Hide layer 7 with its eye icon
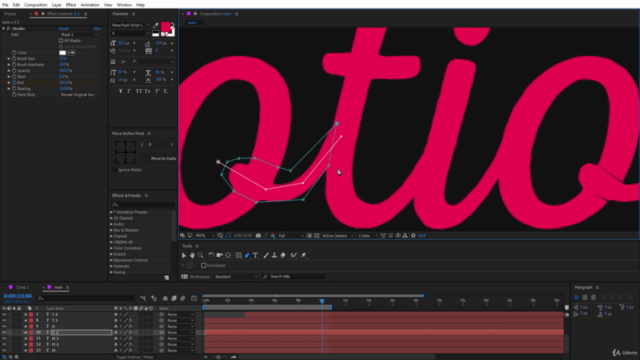Viewport: 640px width, 360px height. click(4, 315)
